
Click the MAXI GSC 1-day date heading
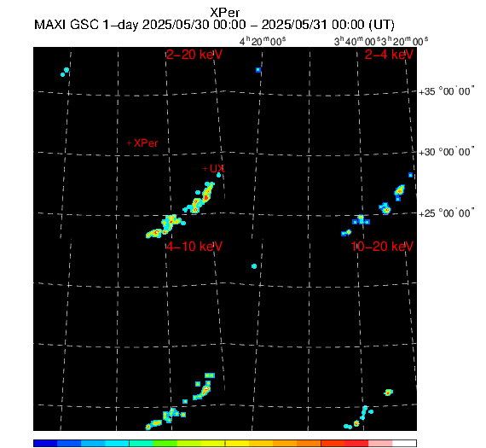tap(214, 25)
